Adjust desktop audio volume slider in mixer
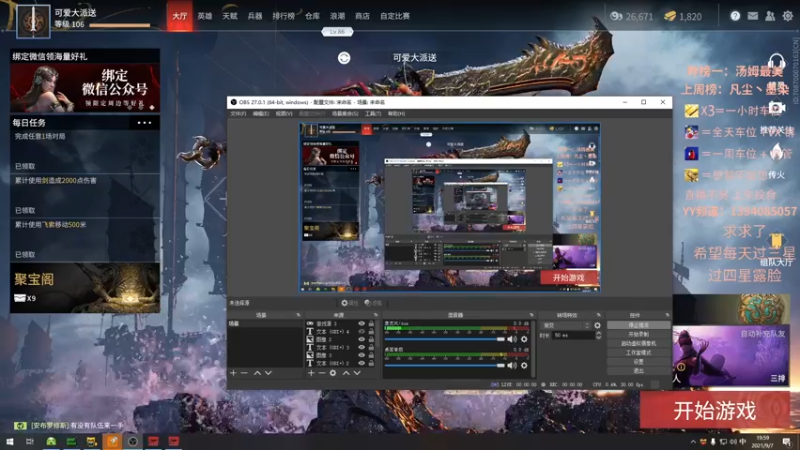 tap(444, 365)
